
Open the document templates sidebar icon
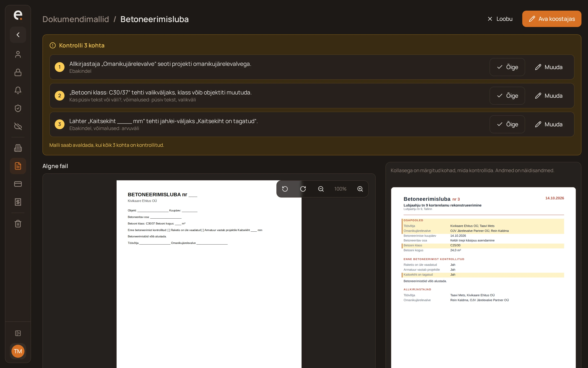pyautogui.click(x=18, y=166)
